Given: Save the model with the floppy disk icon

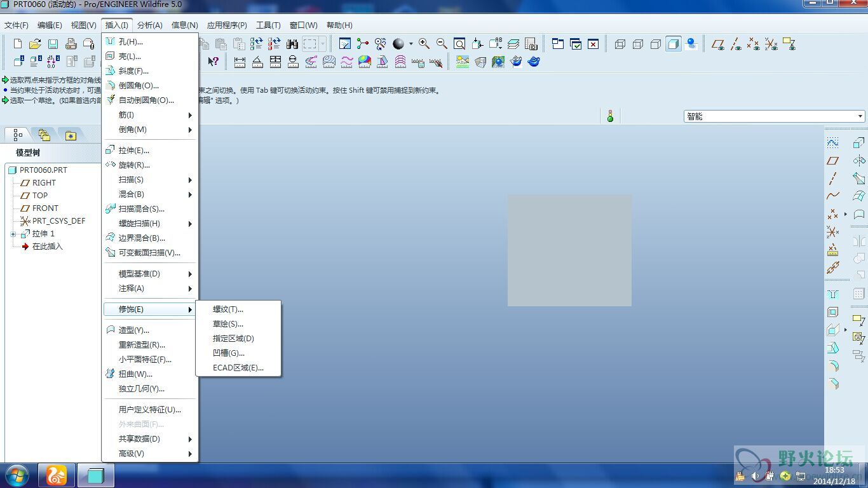Looking at the screenshot, I should tap(53, 44).
